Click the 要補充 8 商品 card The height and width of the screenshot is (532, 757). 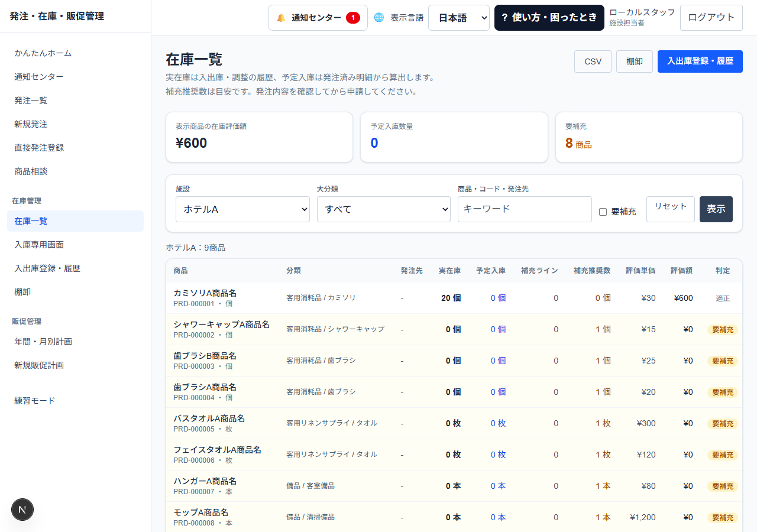click(x=649, y=137)
